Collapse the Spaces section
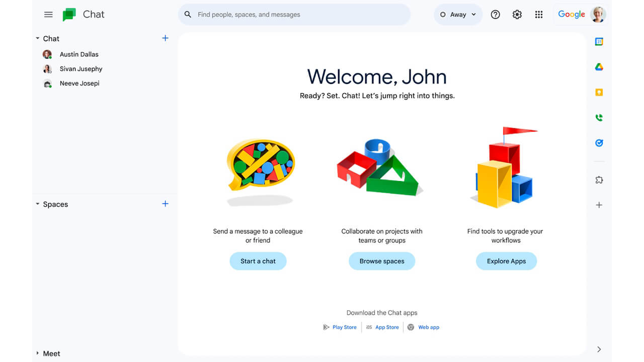This screenshot has height=362, width=644. [x=37, y=204]
